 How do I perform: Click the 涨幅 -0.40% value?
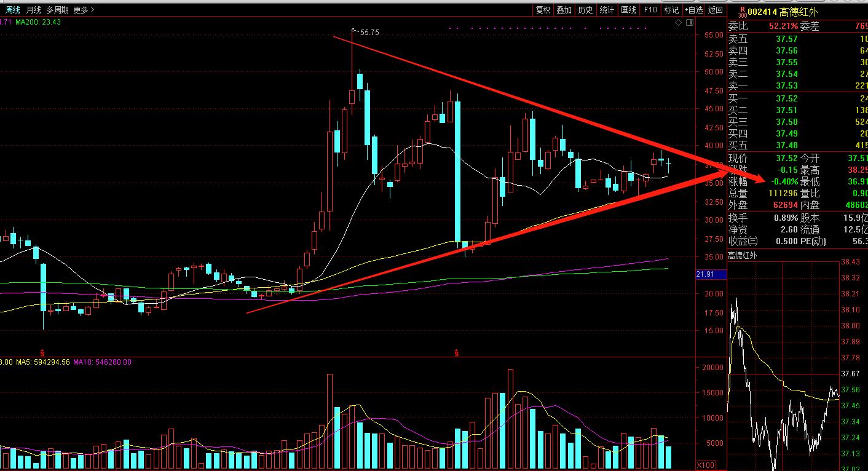pos(784,182)
